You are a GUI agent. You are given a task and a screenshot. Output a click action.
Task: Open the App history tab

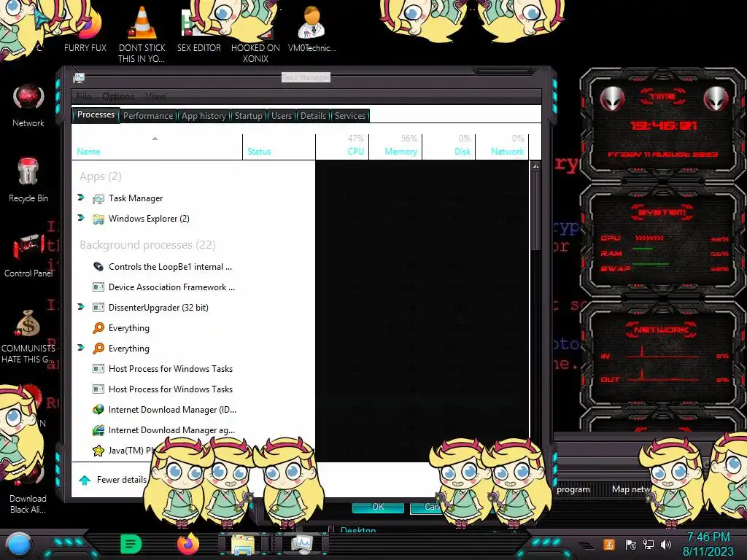tap(204, 116)
